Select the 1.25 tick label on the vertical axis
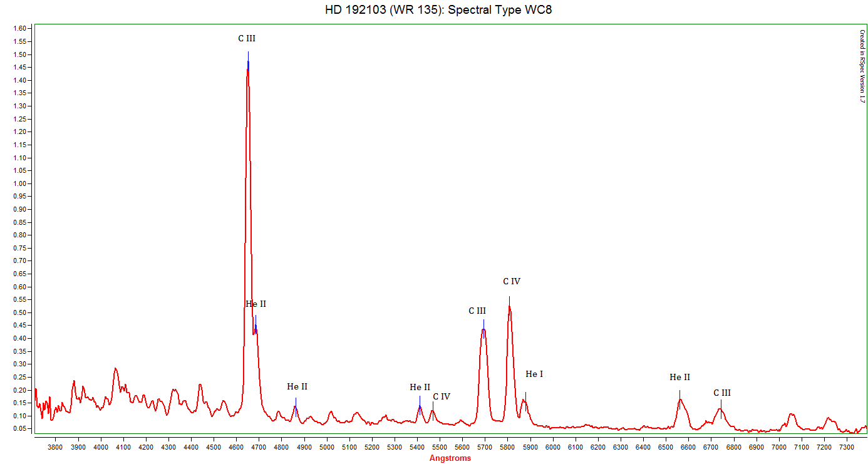Screen dimensions: 868x464 (20, 119)
